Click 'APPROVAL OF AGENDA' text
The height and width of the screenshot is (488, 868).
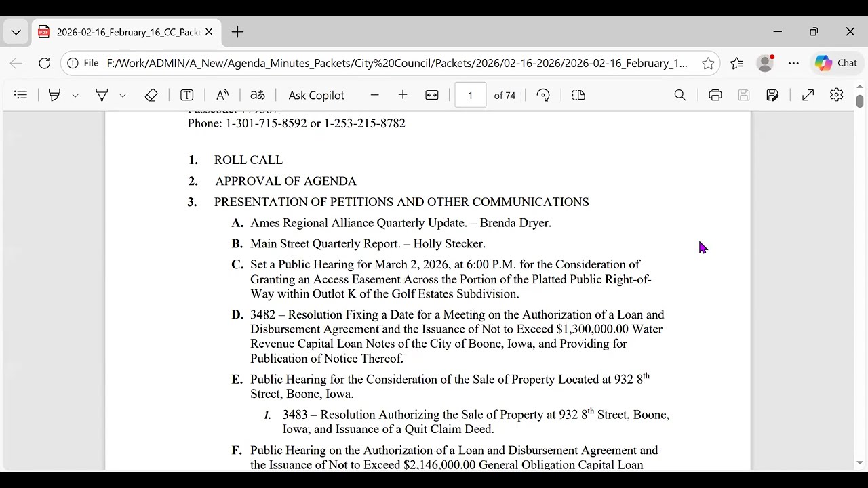285,181
